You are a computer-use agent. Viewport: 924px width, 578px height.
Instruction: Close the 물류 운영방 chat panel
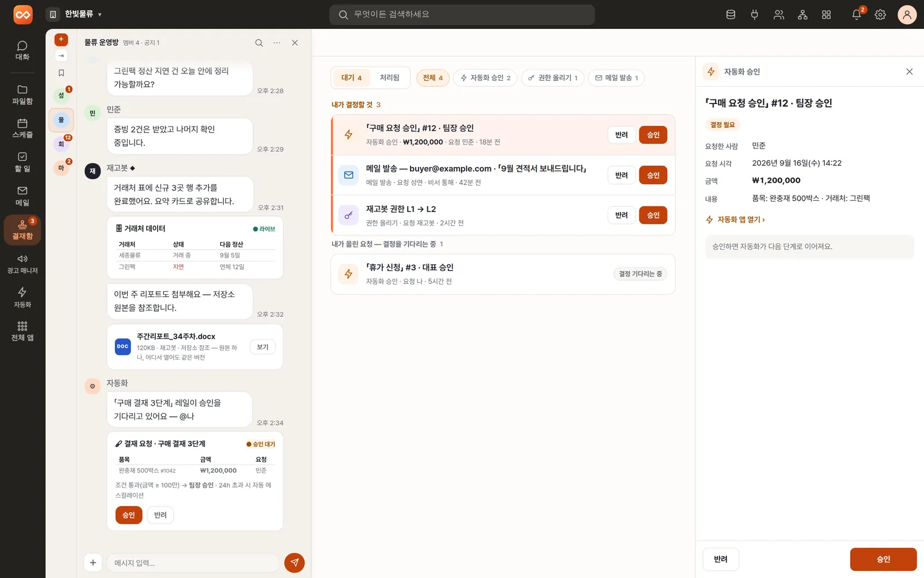pos(295,43)
